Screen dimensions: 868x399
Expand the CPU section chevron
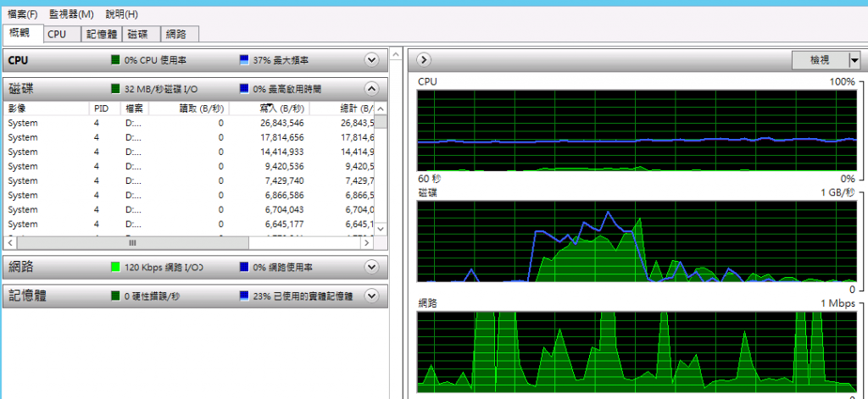click(x=371, y=60)
